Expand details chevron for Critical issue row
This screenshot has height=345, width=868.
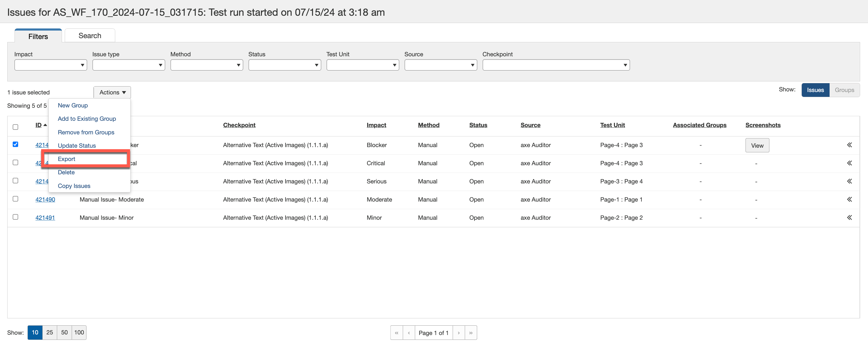(x=849, y=163)
